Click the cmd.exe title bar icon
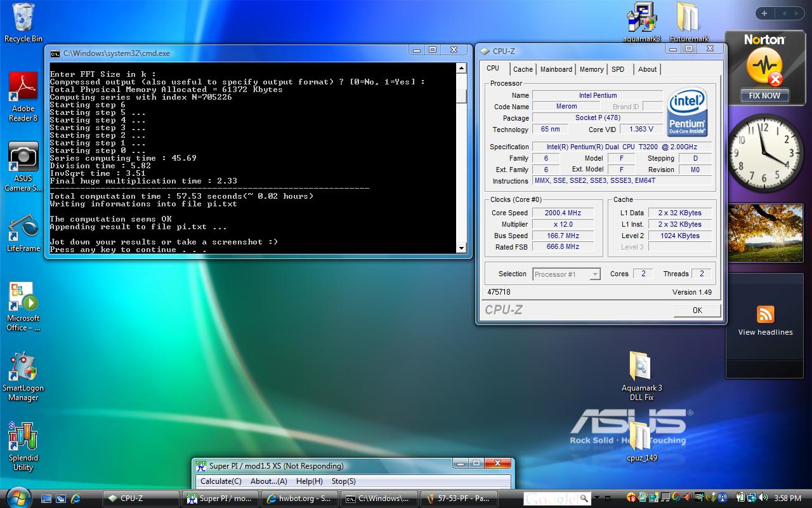The image size is (812, 508). [55, 53]
